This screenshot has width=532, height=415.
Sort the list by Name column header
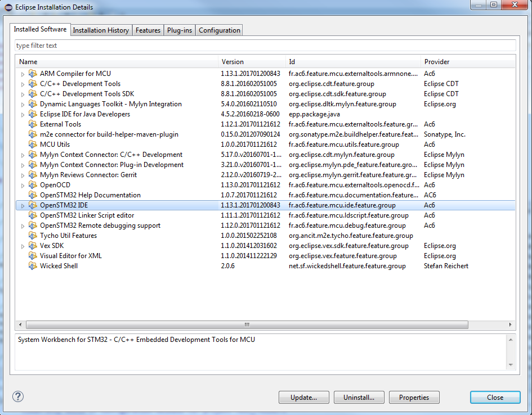[x=117, y=62]
